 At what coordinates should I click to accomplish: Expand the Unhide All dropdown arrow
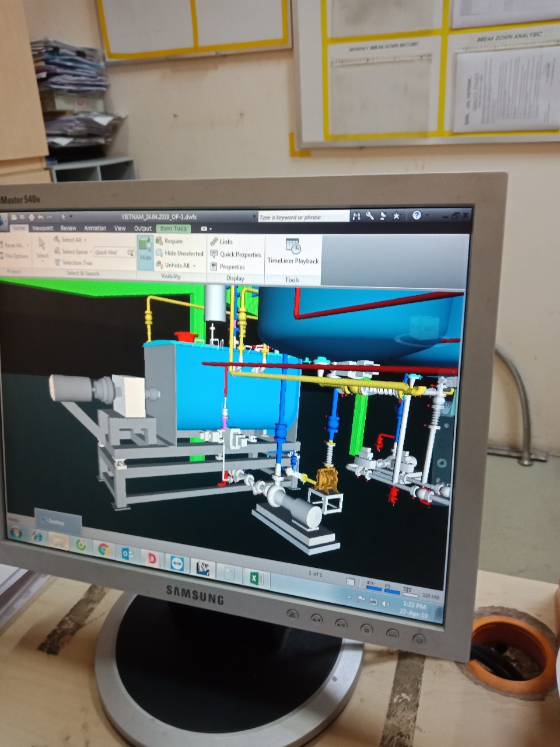click(x=194, y=266)
